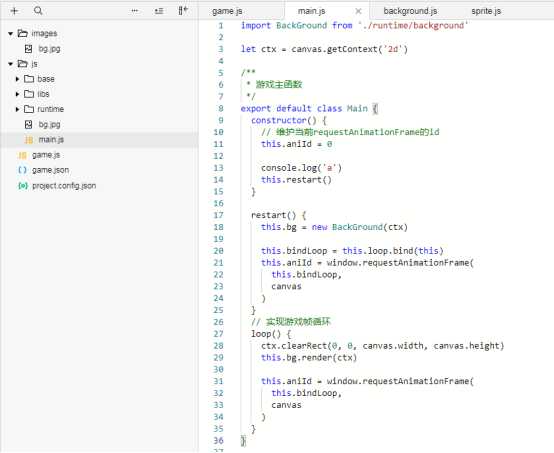Click line number 27 in gutter

coord(218,334)
